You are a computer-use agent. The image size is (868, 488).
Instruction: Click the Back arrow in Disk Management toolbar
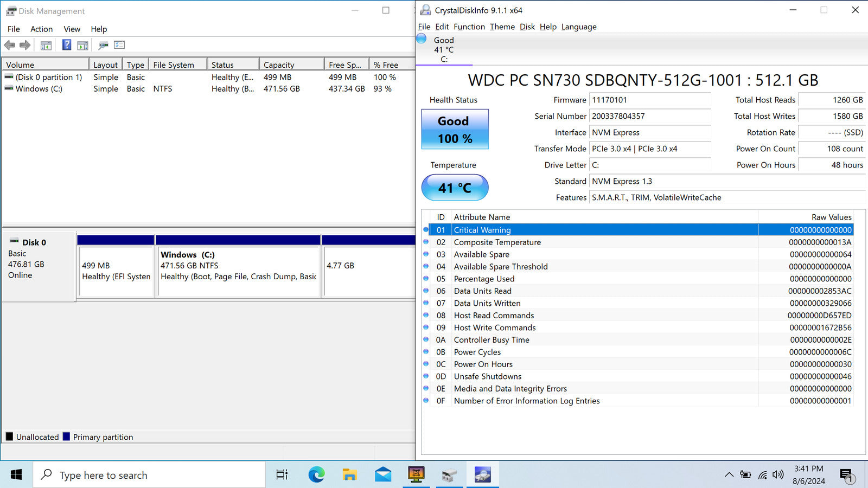(10, 45)
